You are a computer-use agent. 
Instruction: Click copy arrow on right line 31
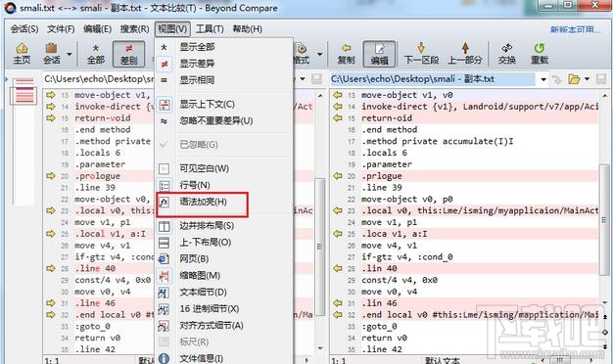(x=338, y=303)
